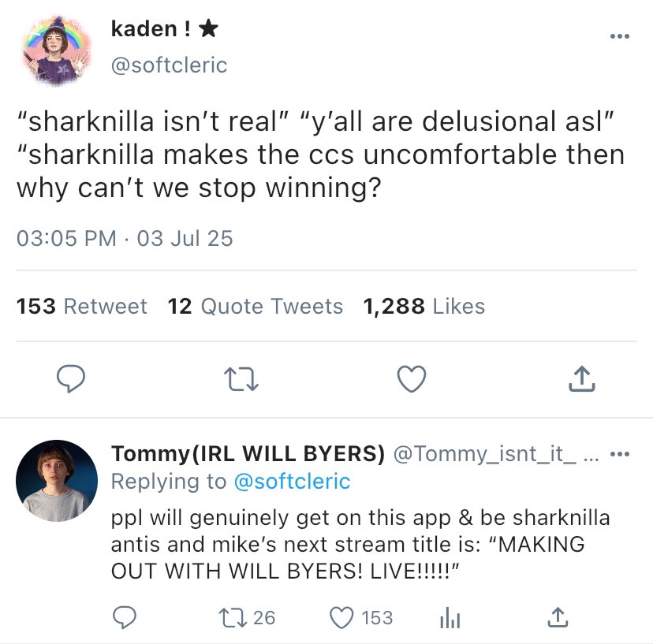Open more options on kaden's tweet
Viewport: 653px width, 644px height.
[x=620, y=36]
